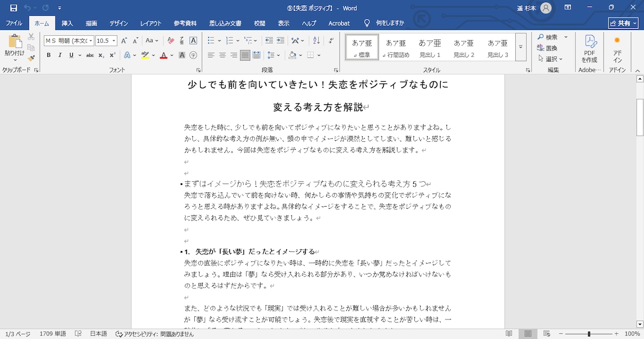Click the red font color button
The width and height of the screenshot is (644, 339).
164,55
